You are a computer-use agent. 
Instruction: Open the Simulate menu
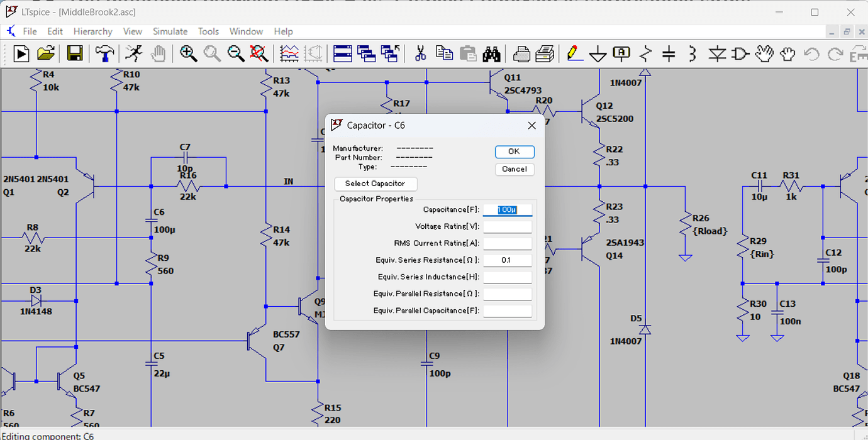170,31
